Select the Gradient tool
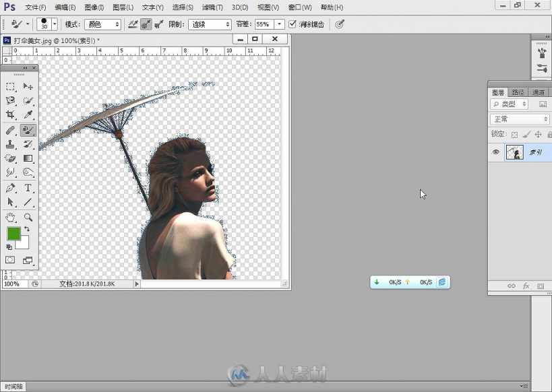The width and height of the screenshot is (552, 392). pyautogui.click(x=28, y=159)
